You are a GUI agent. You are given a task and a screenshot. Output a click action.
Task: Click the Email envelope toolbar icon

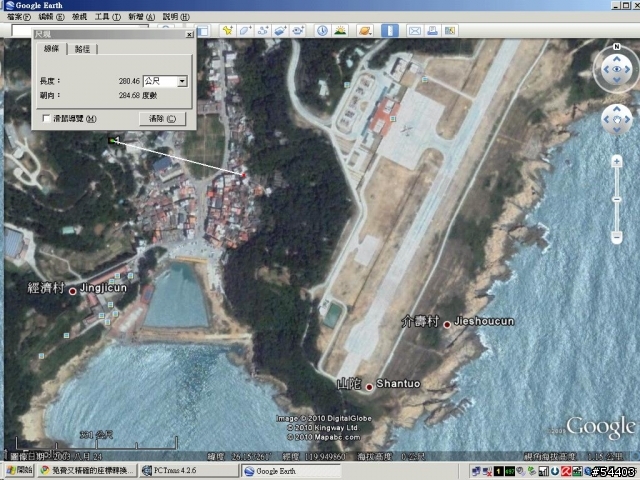(x=415, y=31)
